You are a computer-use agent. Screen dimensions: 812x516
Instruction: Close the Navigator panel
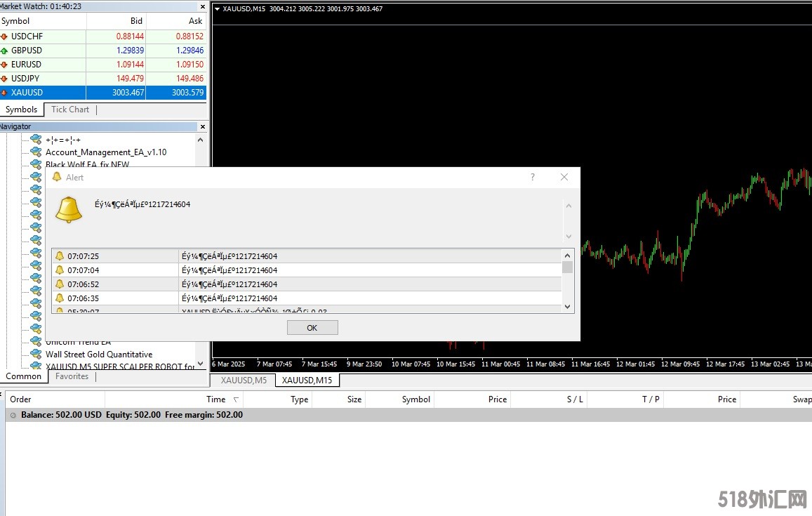(x=203, y=126)
